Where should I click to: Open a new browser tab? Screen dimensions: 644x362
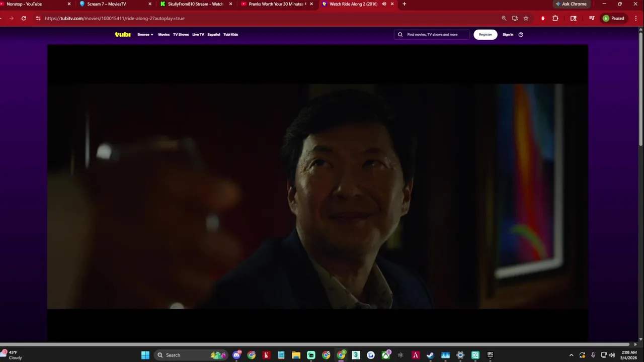(405, 4)
